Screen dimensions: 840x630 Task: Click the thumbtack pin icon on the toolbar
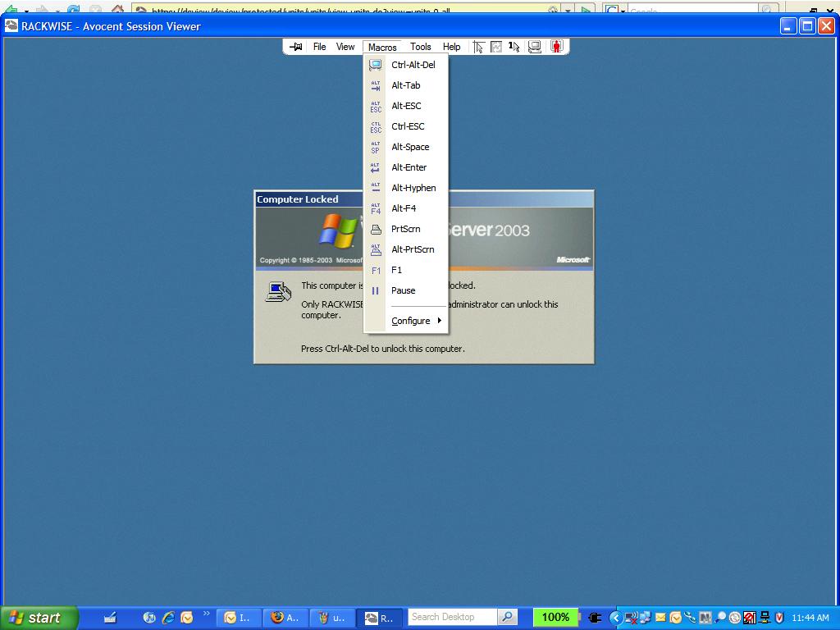click(296, 47)
